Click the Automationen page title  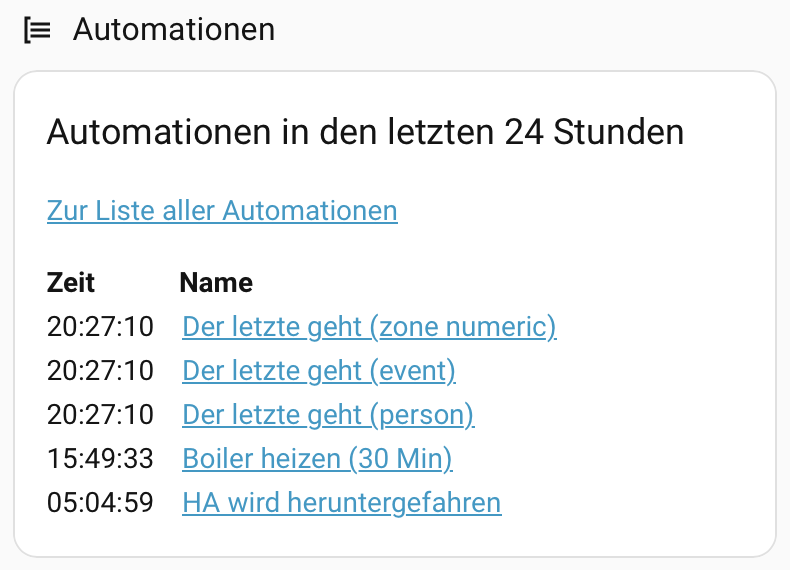point(174,30)
